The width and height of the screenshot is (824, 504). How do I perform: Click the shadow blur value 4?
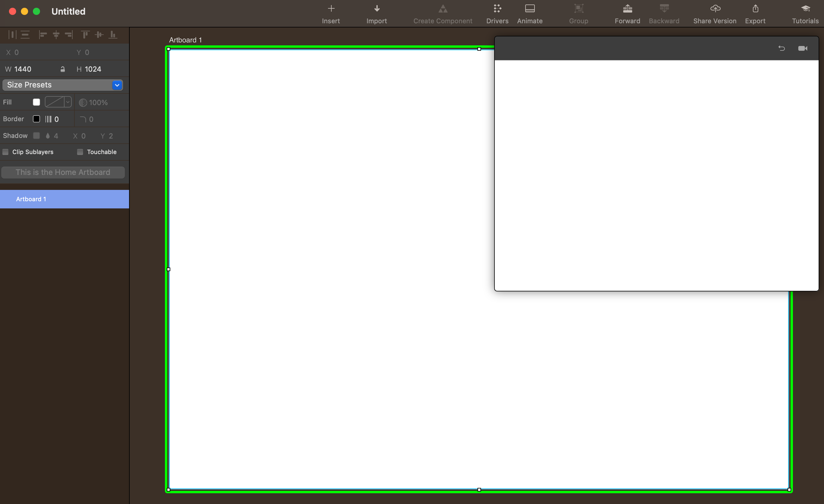56,136
